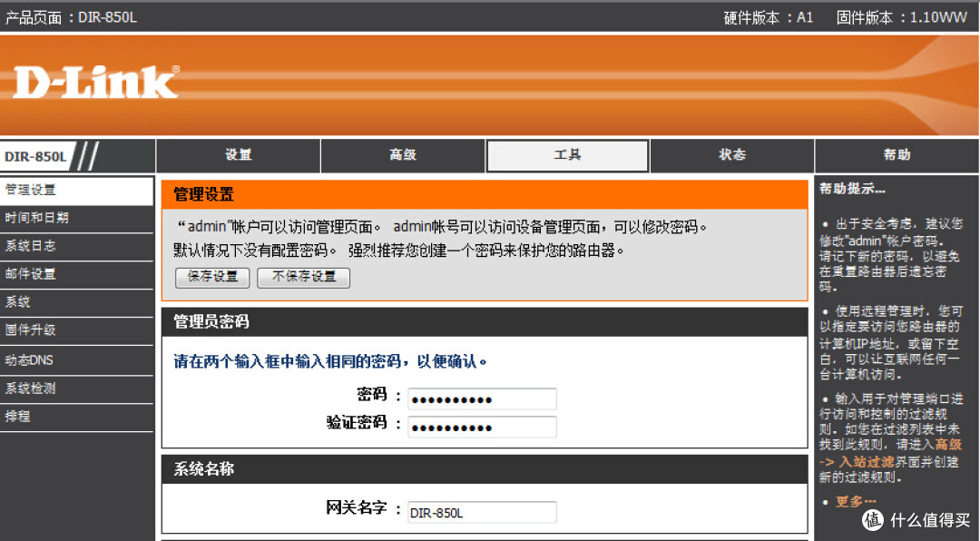The height and width of the screenshot is (541, 980).
Task: Click the 产品页面 : DIR-850L text
Action: [x=71, y=17]
